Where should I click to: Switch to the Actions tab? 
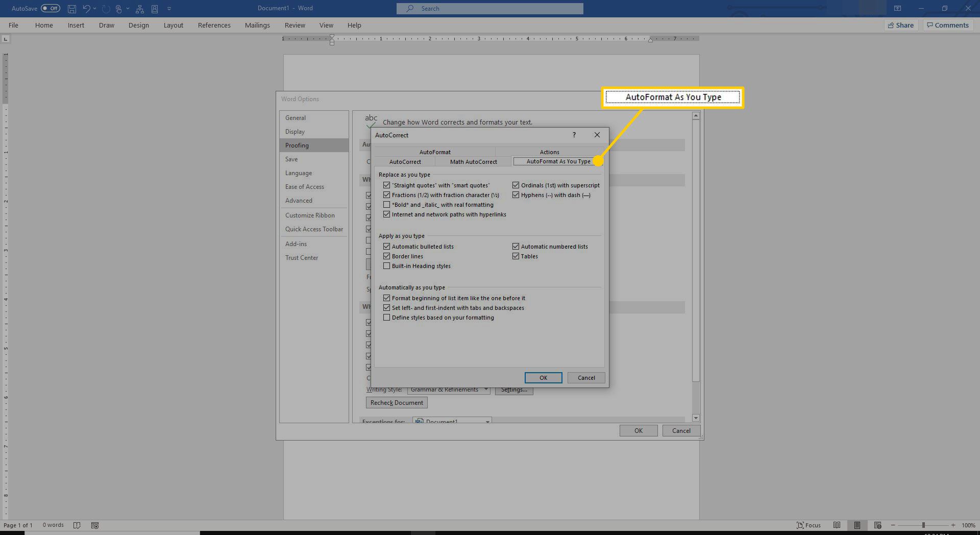550,152
